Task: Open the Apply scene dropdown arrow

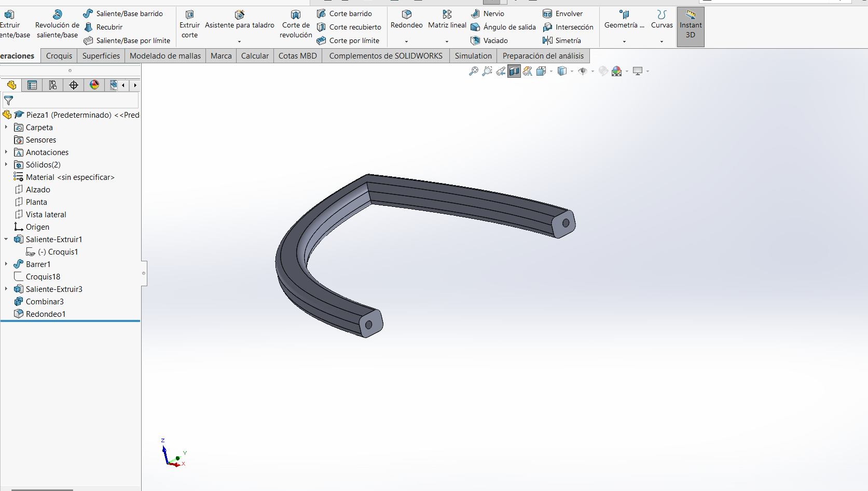Action: (627, 71)
